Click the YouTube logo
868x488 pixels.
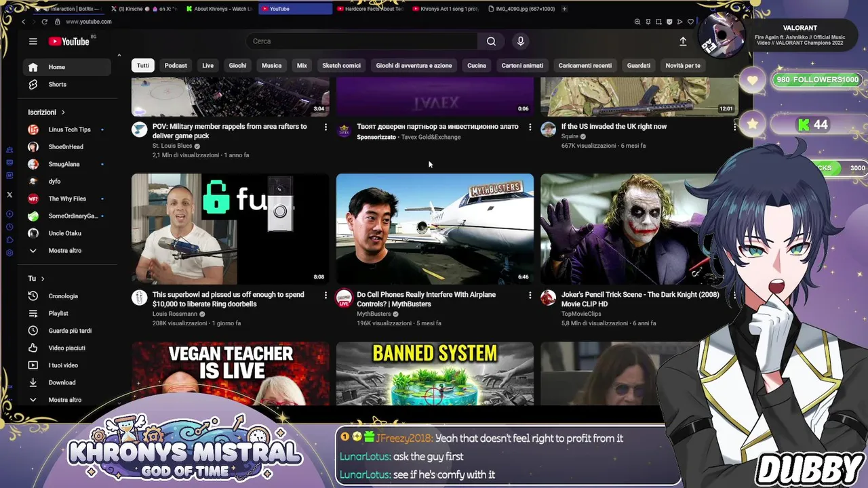pyautogui.click(x=69, y=41)
